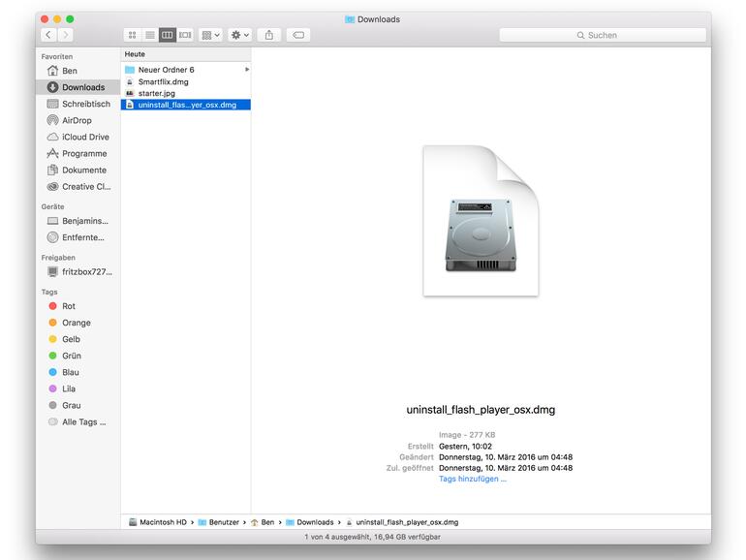The width and height of the screenshot is (746, 560).
Task: Go back with the left arrow
Action: (47, 35)
